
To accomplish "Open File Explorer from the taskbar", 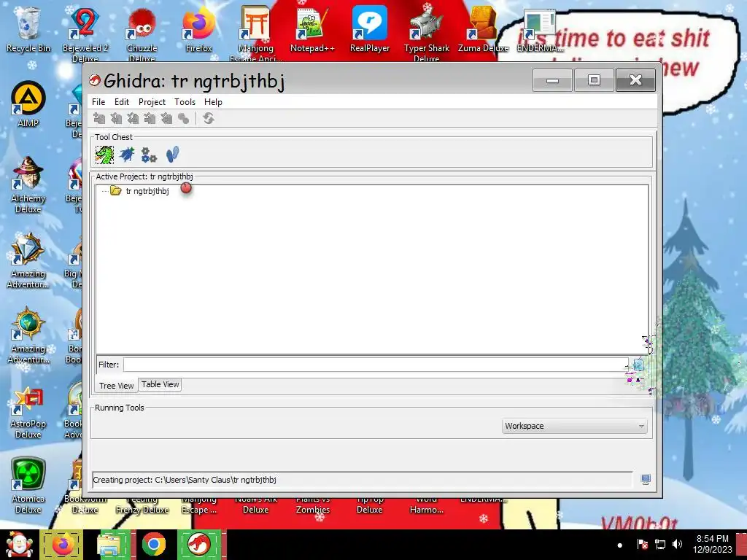I will (111, 545).
